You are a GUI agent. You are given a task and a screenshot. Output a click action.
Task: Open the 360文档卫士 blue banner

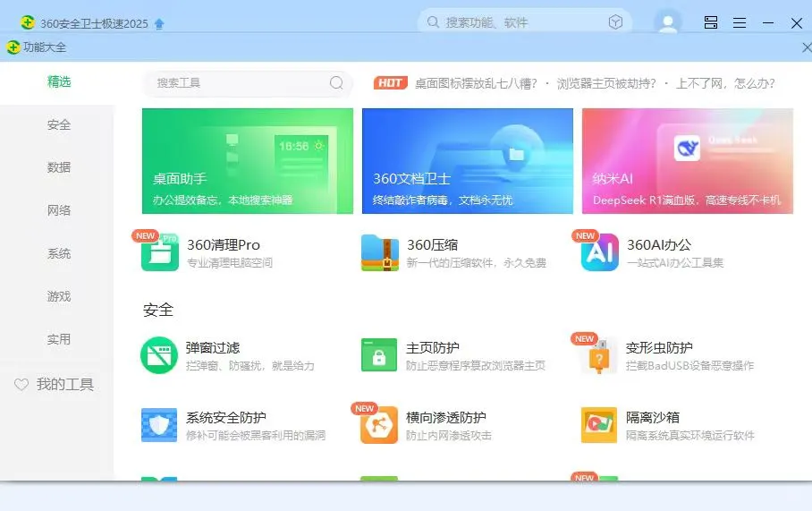pyautogui.click(x=468, y=161)
